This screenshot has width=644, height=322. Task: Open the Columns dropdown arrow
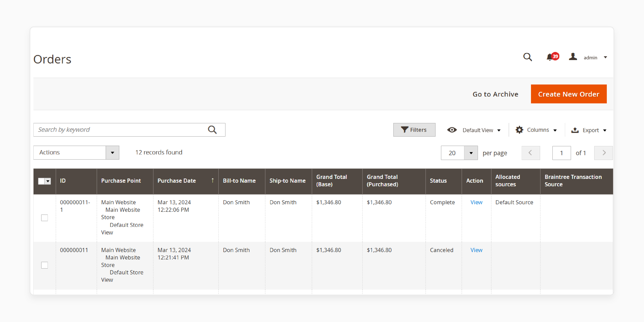[555, 130]
